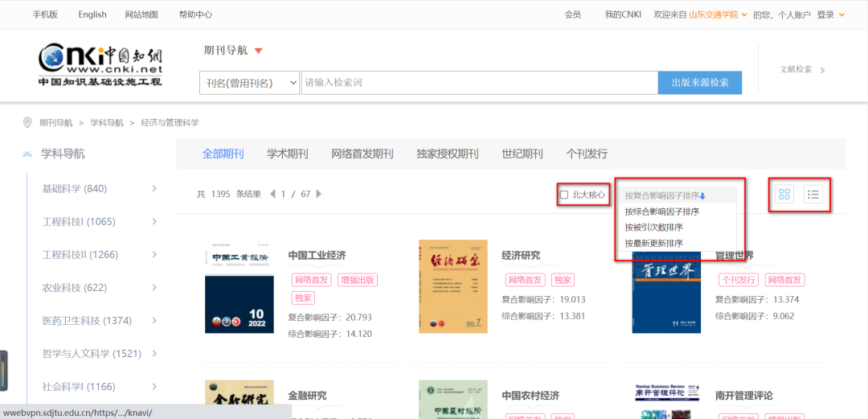
Task: Switch to 世纪期刊 tab
Action: click(x=522, y=154)
